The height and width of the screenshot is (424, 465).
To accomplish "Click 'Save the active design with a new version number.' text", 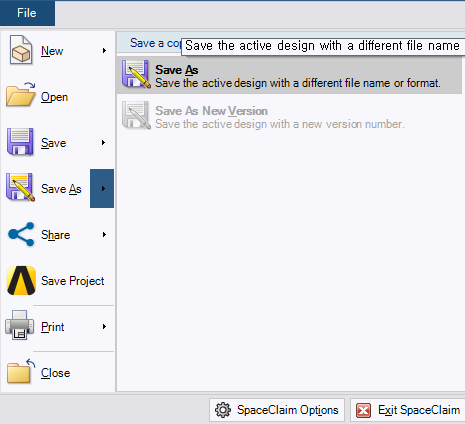I will [x=280, y=124].
